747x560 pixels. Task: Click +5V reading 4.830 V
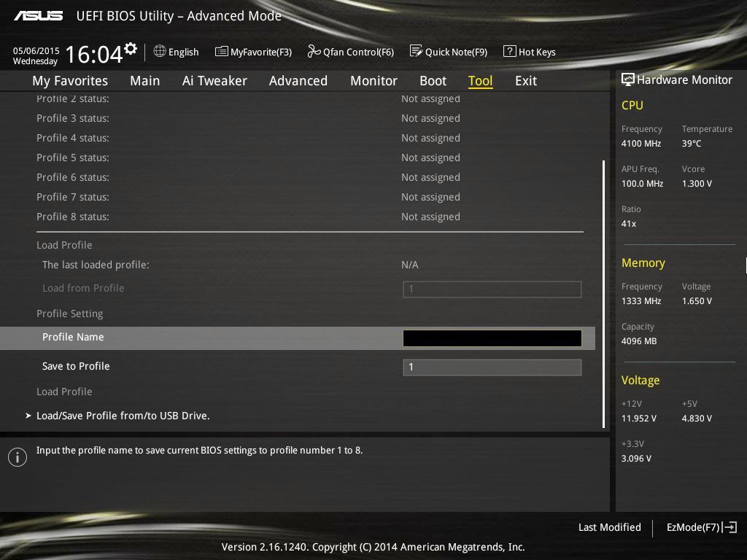click(697, 418)
